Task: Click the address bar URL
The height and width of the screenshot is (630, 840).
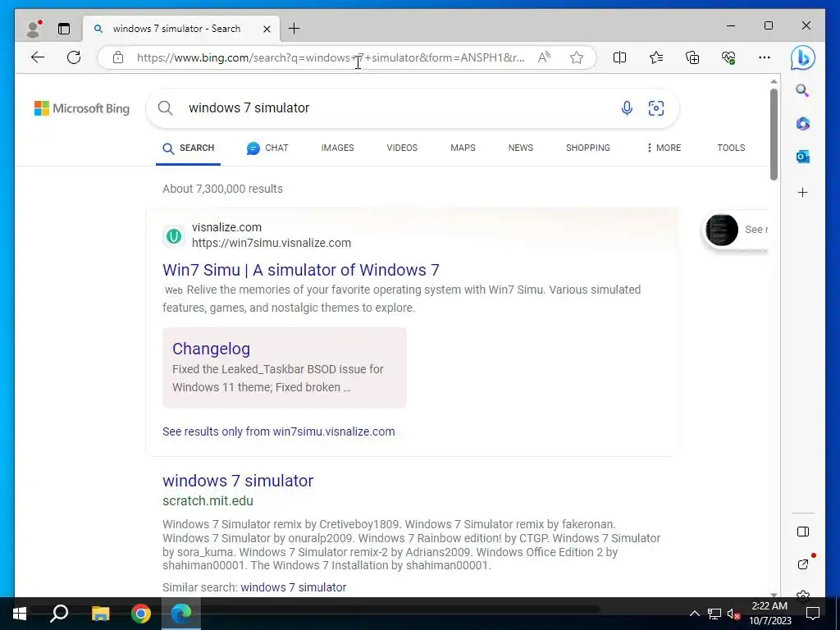Action: [331, 57]
